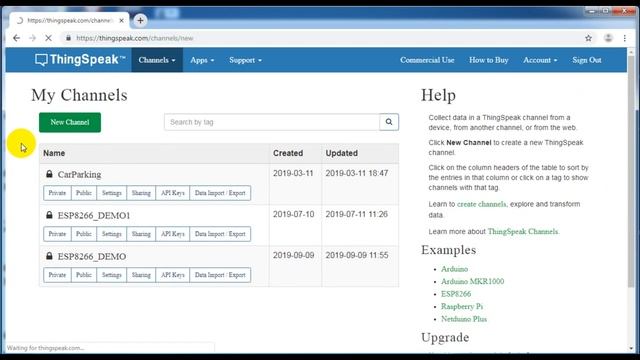Image resolution: width=640 pixels, height=360 pixels.
Task: Open the ESP8266 example link
Action: click(x=456, y=294)
